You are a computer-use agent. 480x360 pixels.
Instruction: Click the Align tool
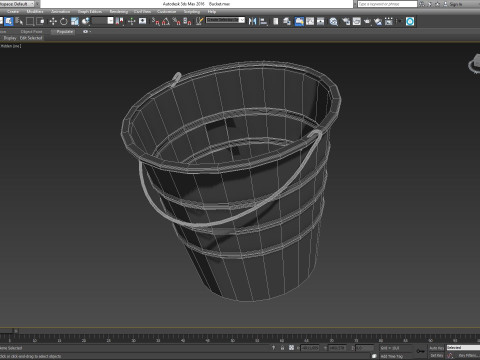tap(263, 21)
